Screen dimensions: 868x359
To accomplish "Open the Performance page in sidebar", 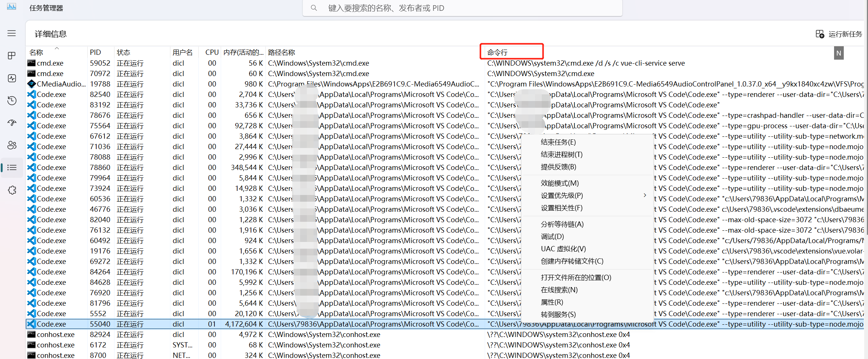I will click(x=12, y=78).
